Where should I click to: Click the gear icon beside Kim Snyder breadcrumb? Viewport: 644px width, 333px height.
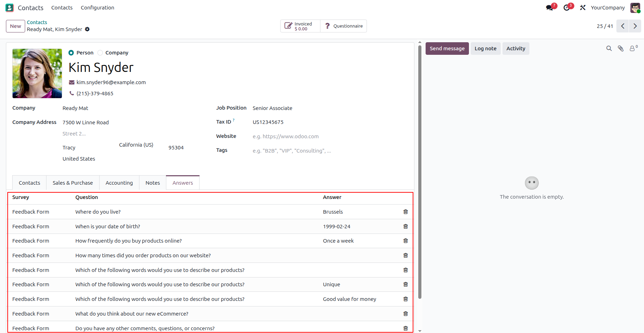(x=87, y=29)
